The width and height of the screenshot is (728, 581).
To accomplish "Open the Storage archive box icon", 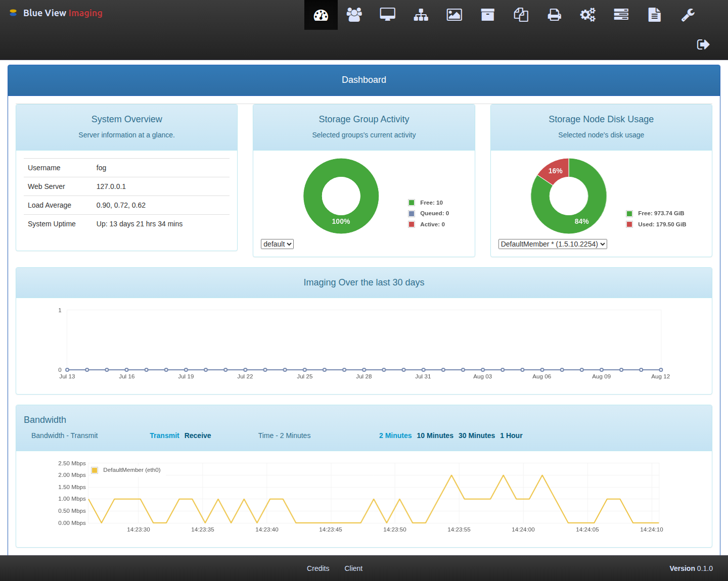I will click(x=488, y=15).
